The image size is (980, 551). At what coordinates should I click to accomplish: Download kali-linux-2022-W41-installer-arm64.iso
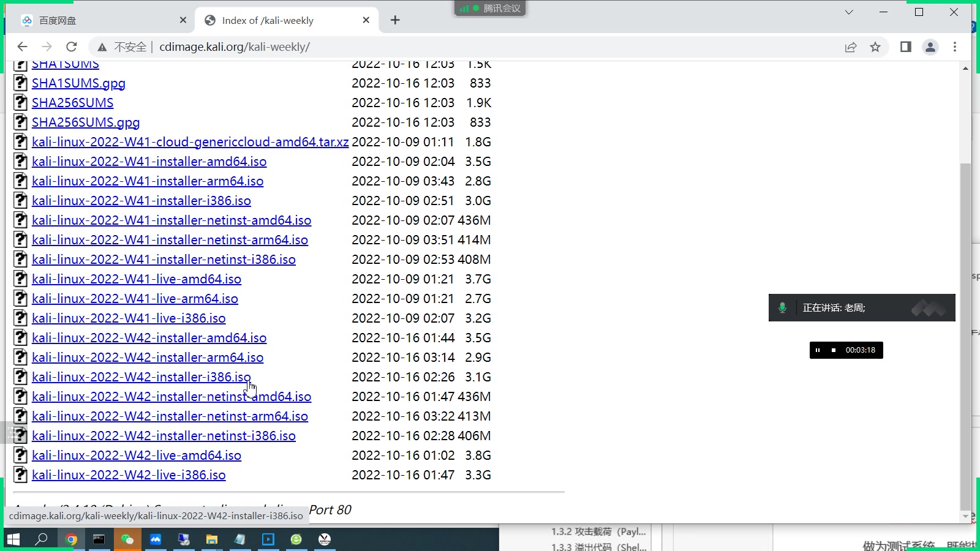[x=148, y=181]
